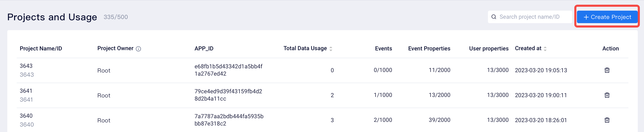
Task: Delete project 3643 with trash icon
Action: [607, 70]
